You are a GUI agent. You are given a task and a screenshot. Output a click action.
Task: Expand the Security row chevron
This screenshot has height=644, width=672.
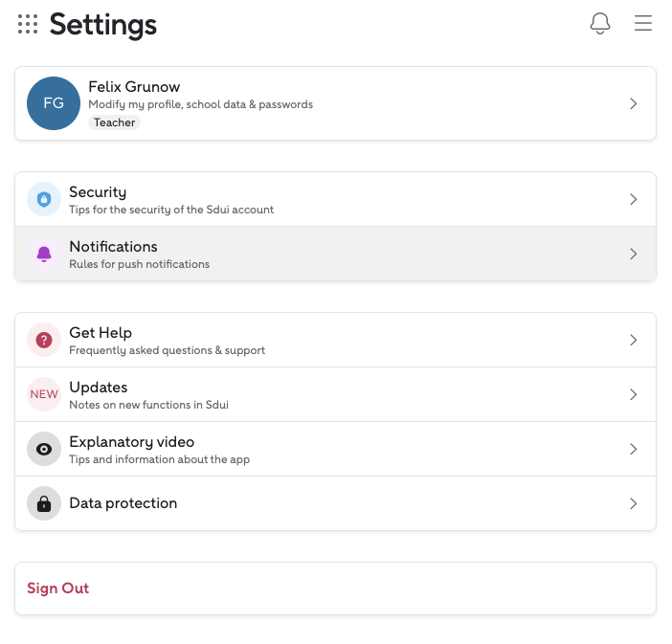point(633,199)
